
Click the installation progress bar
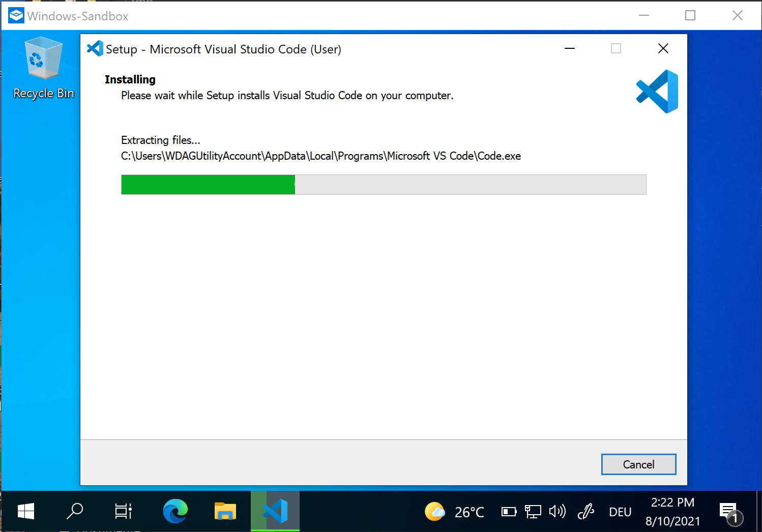(x=384, y=185)
